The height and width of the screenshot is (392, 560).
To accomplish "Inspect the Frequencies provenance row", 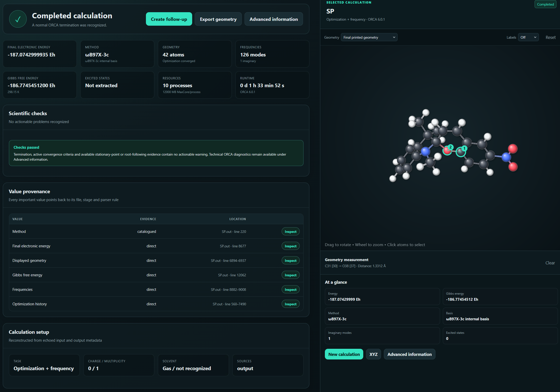I will point(291,290).
